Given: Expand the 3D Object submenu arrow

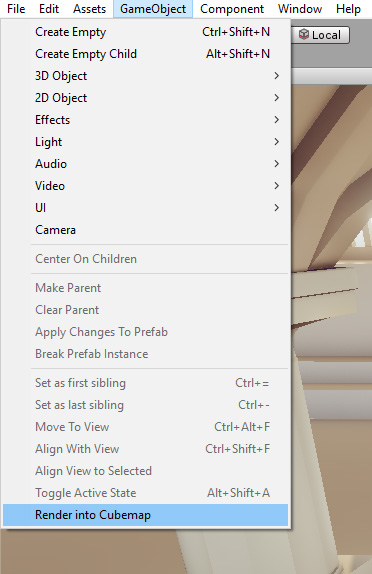Looking at the screenshot, I should (277, 76).
